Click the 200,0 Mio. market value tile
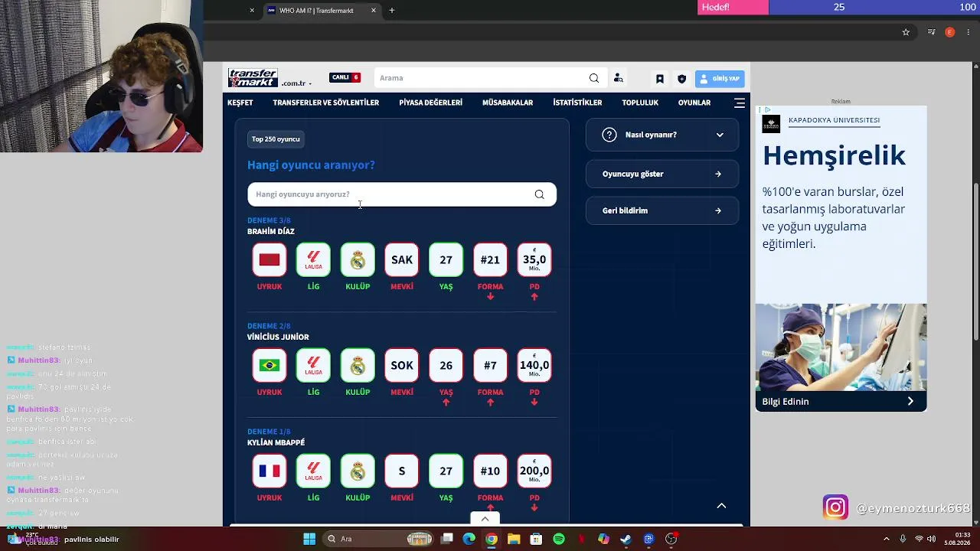Viewport: 980px width, 551px height. coord(534,471)
